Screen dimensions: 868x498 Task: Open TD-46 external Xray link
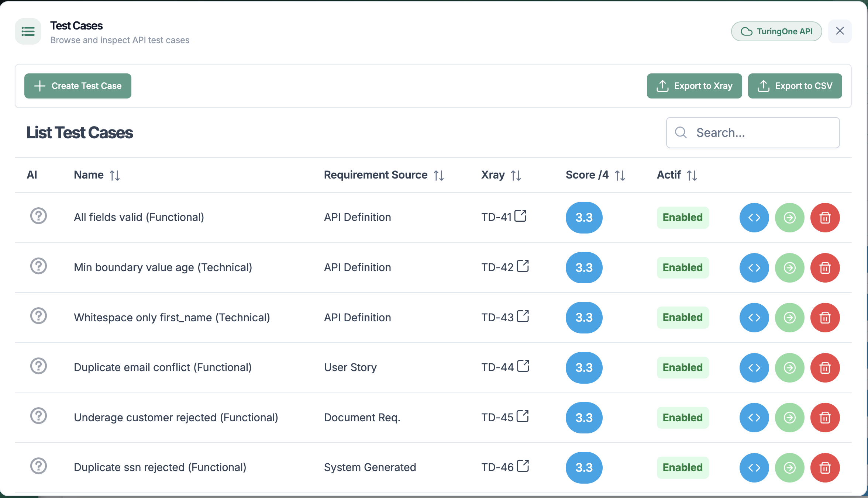[523, 466]
